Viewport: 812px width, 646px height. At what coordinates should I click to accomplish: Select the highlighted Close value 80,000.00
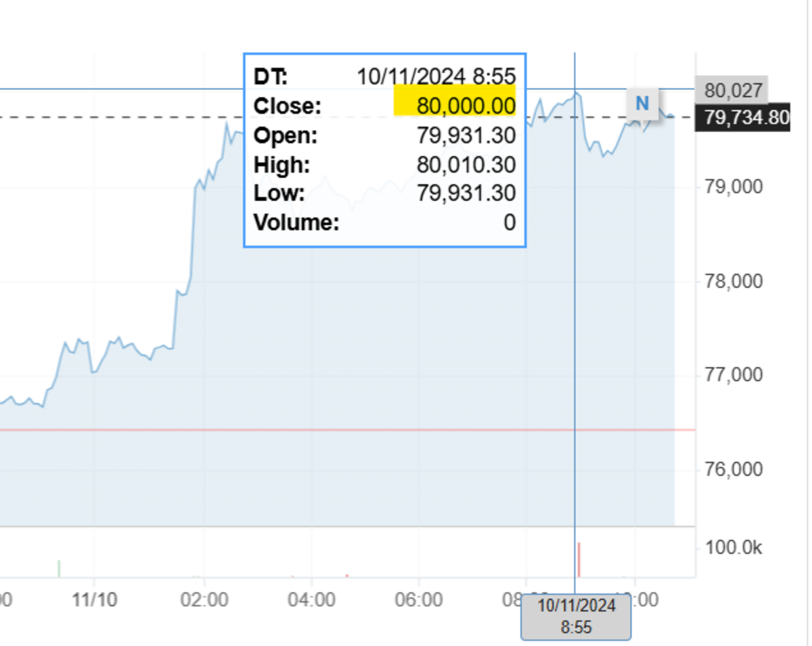point(466,106)
